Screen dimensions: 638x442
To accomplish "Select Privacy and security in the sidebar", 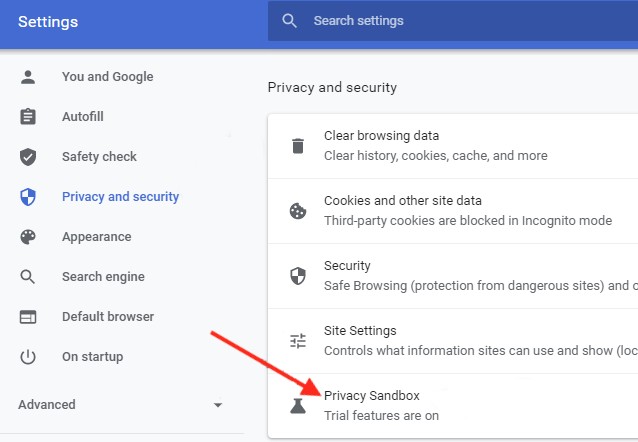I will point(120,197).
